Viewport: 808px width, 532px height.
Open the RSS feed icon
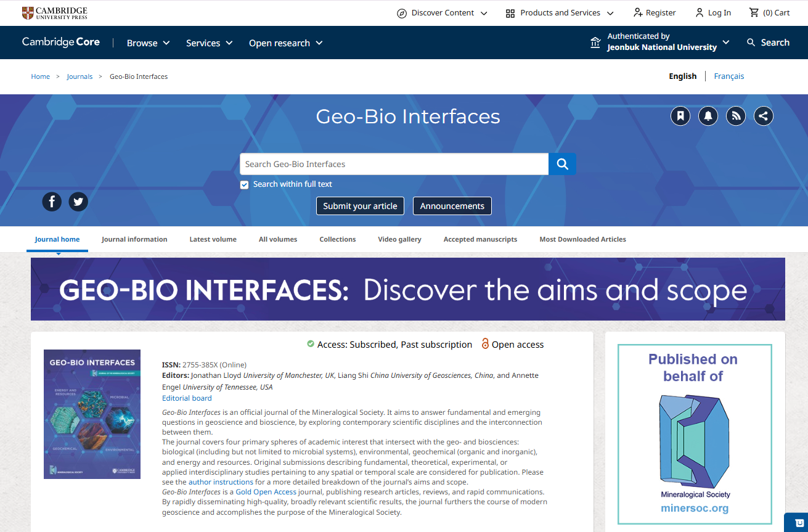[x=736, y=116]
